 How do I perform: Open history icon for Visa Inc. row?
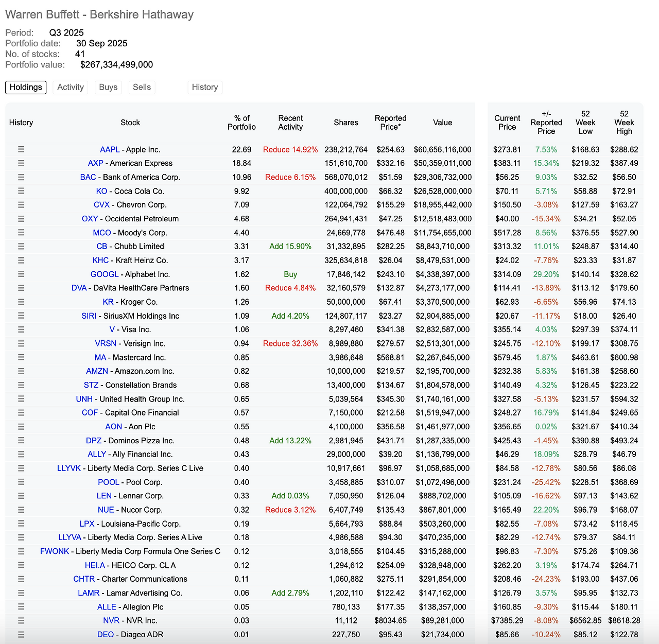click(21, 329)
